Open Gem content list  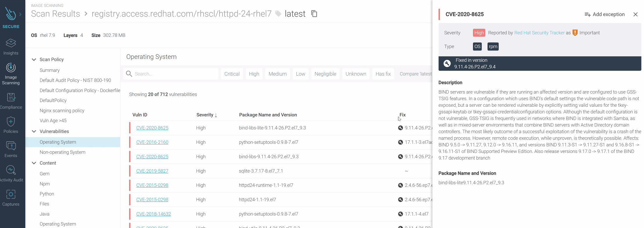click(x=44, y=174)
